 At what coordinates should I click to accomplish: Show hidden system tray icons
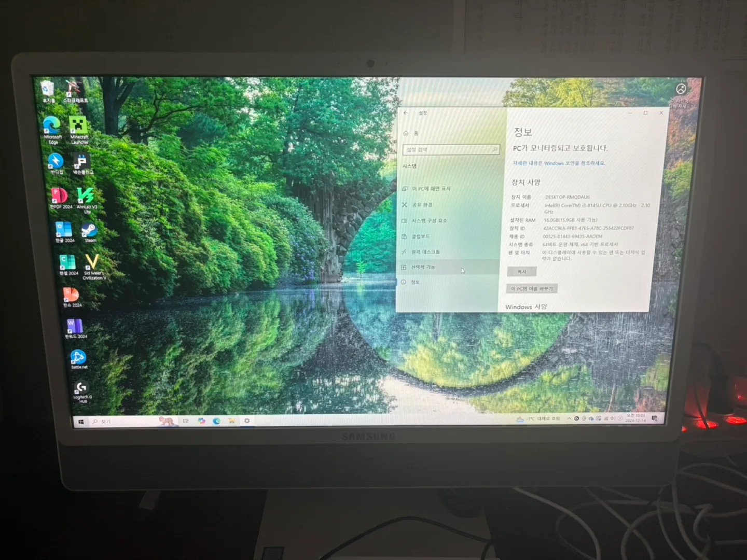coord(569,418)
